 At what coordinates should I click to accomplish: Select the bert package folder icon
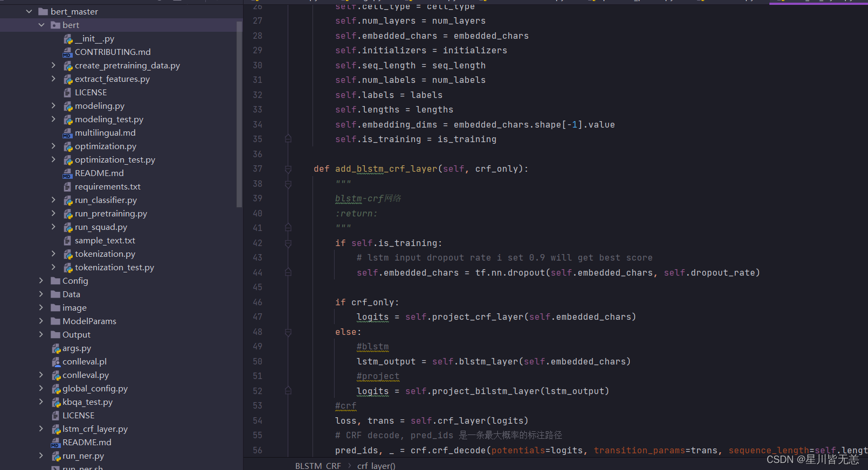[x=55, y=25]
